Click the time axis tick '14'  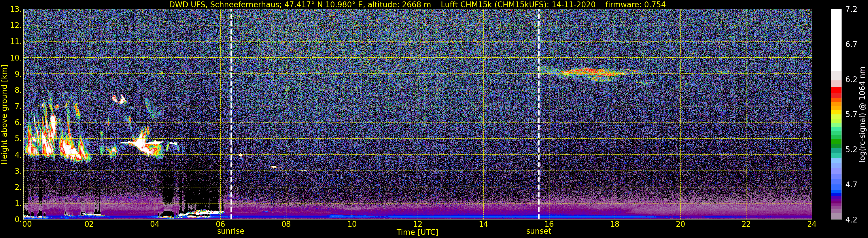pos(483,224)
